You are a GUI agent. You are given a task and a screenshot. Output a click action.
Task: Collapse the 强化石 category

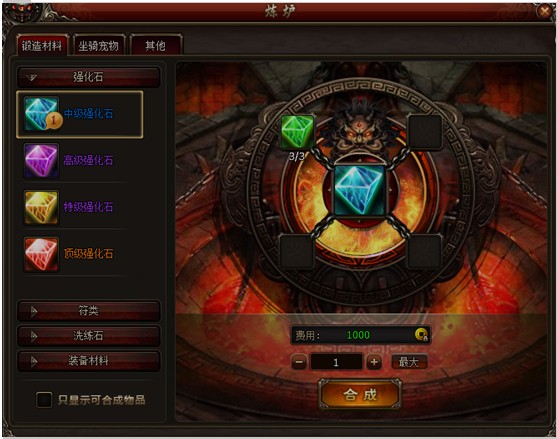click(89, 77)
